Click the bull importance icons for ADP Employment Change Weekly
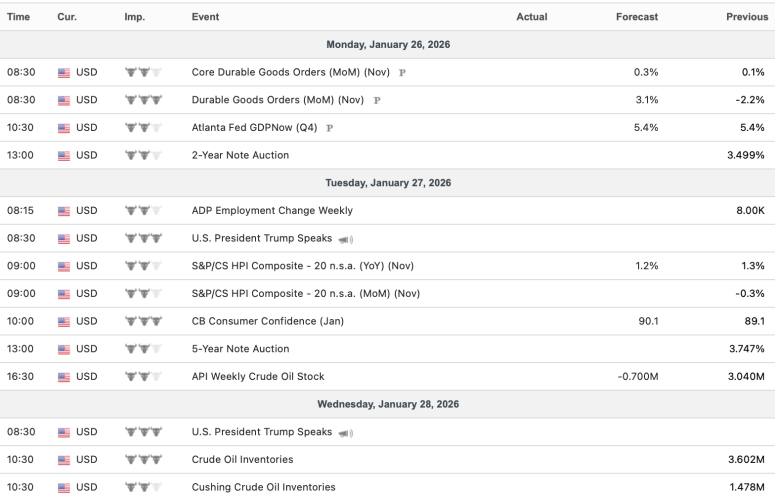This screenshot has height=496, width=775. [x=143, y=210]
